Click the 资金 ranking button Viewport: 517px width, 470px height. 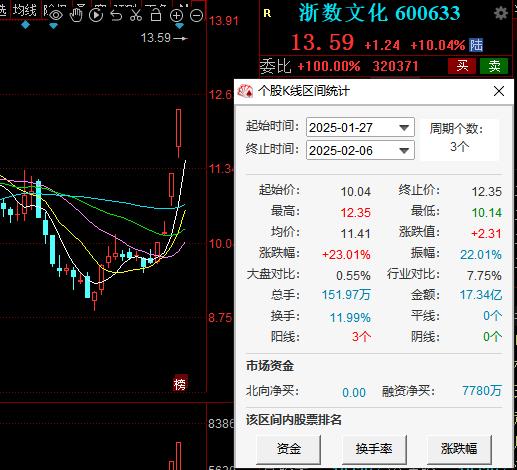pyautogui.click(x=289, y=449)
